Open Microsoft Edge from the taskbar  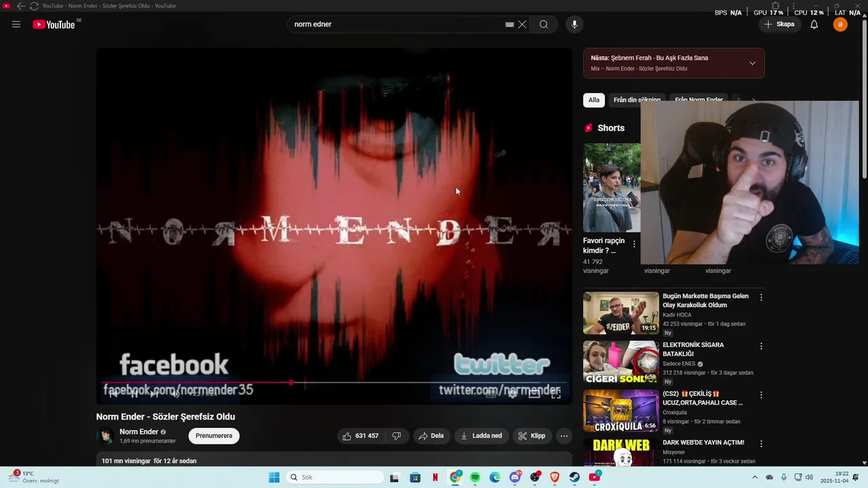point(495,477)
